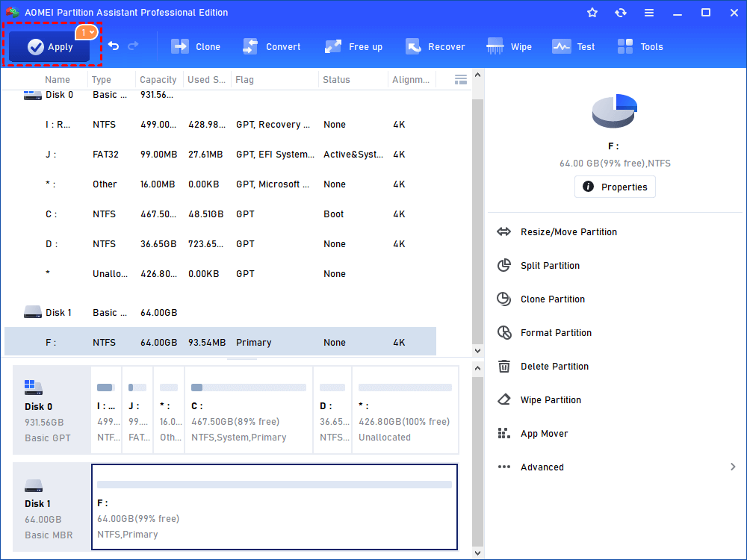Open the Wipe menu
This screenshot has width=747, height=560.
[x=509, y=46]
